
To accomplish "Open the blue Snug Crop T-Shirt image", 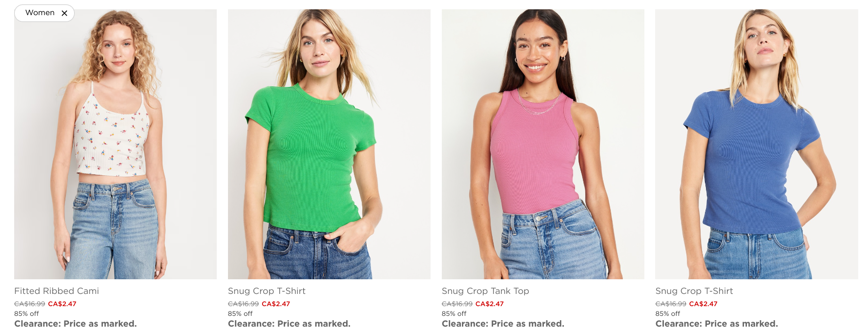I will click(x=757, y=144).
